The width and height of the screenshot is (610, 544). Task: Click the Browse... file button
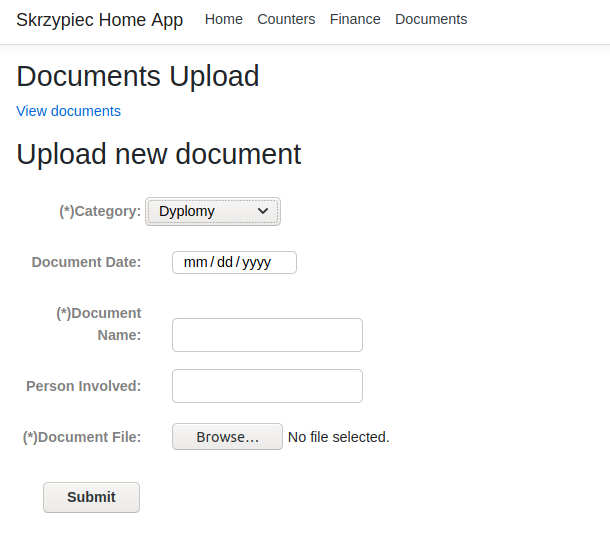click(x=228, y=437)
